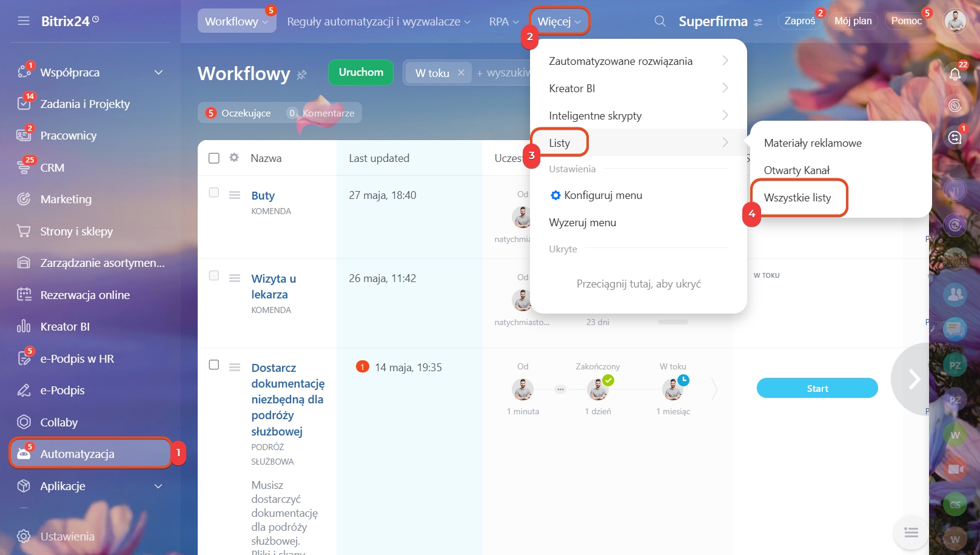Viewport: 980px width, 555px height.
Task: Click the row actions menu icon for Wizyta u lekarza
Action: click(x=235, y=278)
